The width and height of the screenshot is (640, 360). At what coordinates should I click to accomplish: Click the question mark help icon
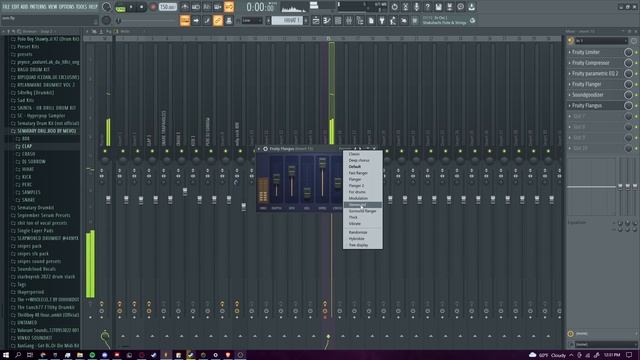tap(427, 7)
